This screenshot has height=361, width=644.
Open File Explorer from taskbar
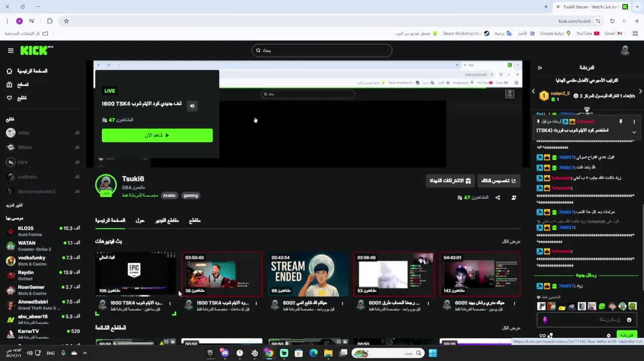click(328, 353)
